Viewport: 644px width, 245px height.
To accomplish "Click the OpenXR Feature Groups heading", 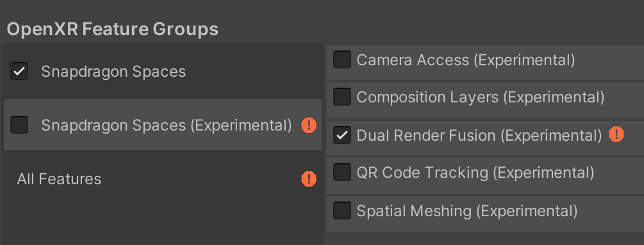I will 113,29.
